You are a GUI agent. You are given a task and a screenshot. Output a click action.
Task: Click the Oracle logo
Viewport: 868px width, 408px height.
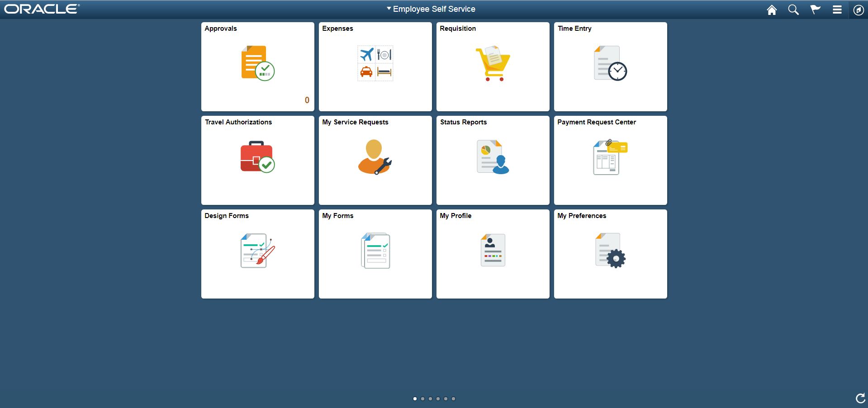(42, 9)
